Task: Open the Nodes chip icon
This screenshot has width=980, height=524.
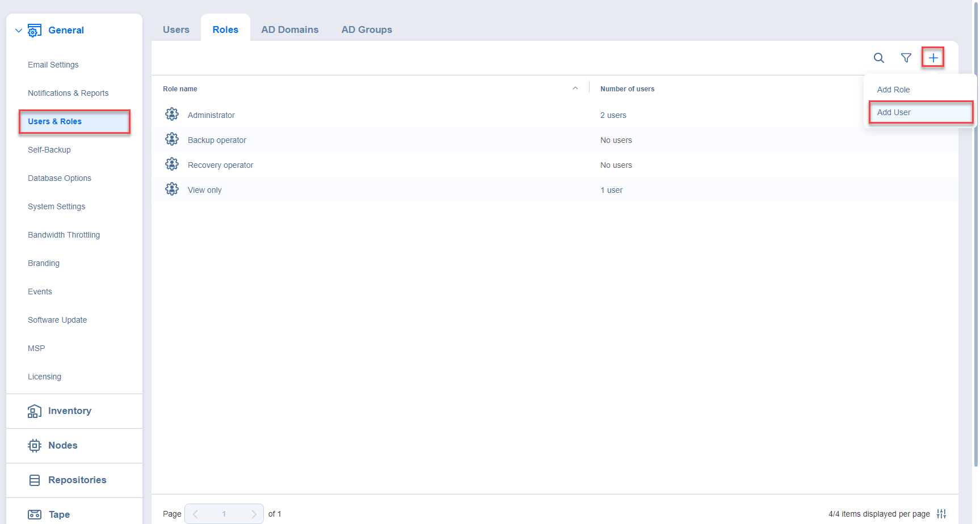Action: (35, 446)
